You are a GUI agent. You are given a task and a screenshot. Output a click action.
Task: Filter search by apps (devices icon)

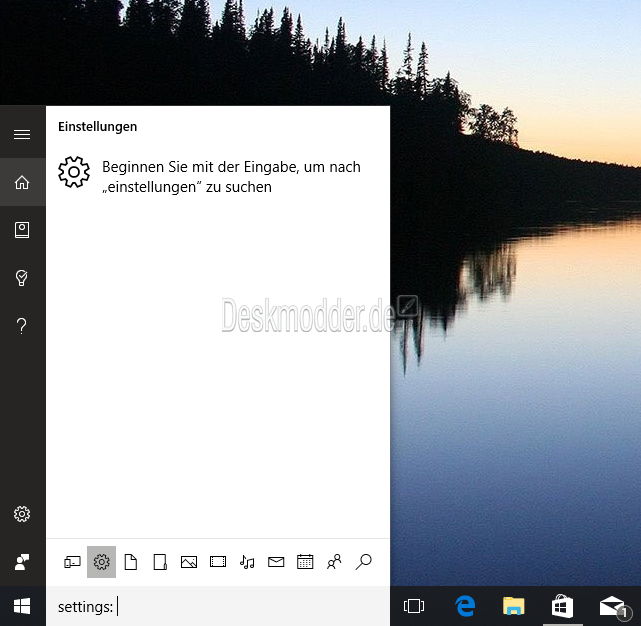[x=72, y=562]
